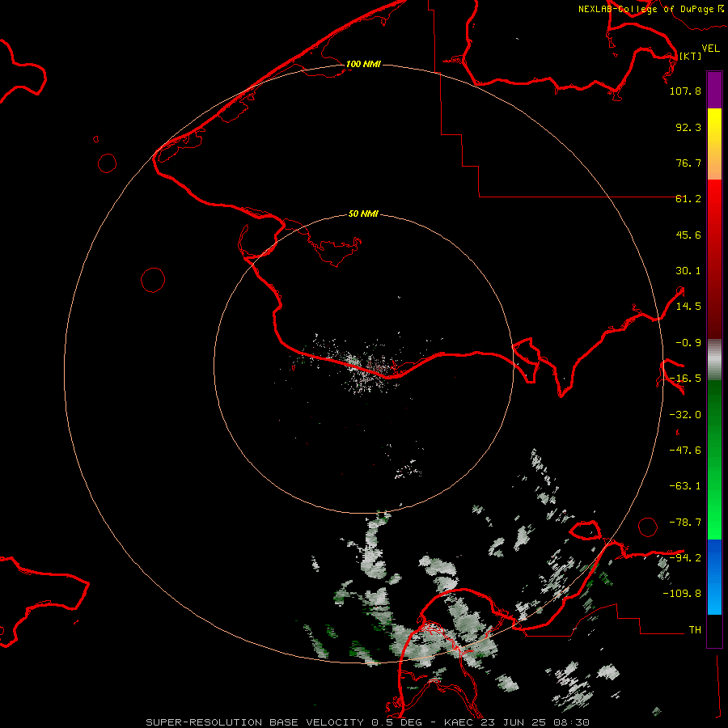Click the -63.1 velocity scale value
This screenshot has width=728, height=728.
point(685,486)
